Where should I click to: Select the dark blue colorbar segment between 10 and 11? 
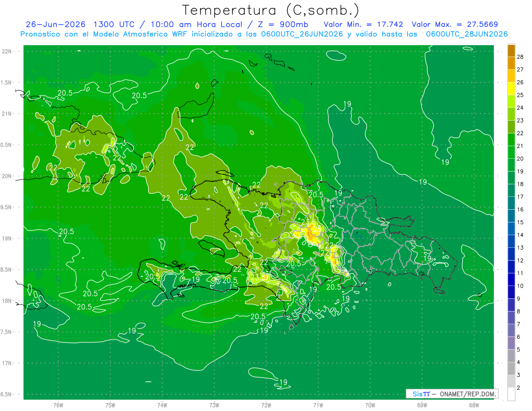click(x=511, y=280)
